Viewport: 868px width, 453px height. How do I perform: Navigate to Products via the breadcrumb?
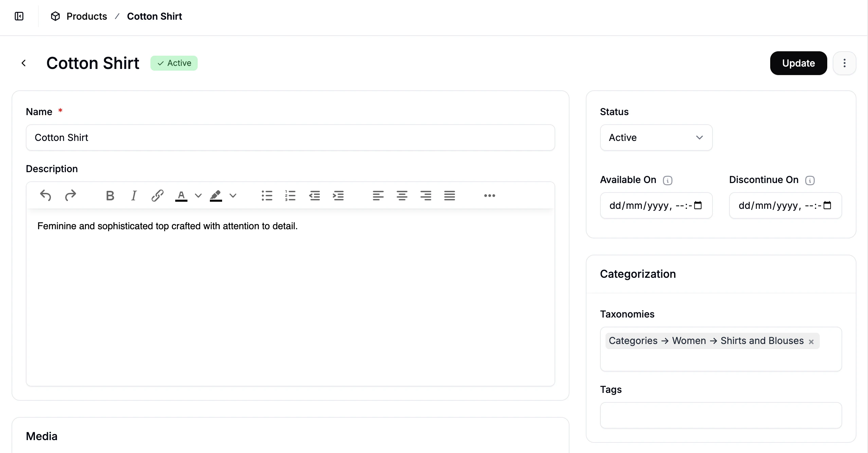tap(87, 16)
